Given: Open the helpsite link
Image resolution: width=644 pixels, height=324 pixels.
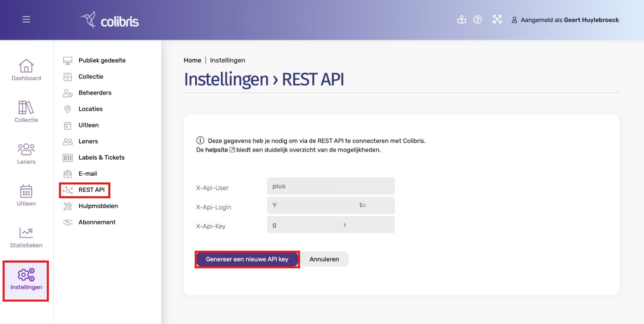Looking at the screenshot, I should (x=220, y=150).
